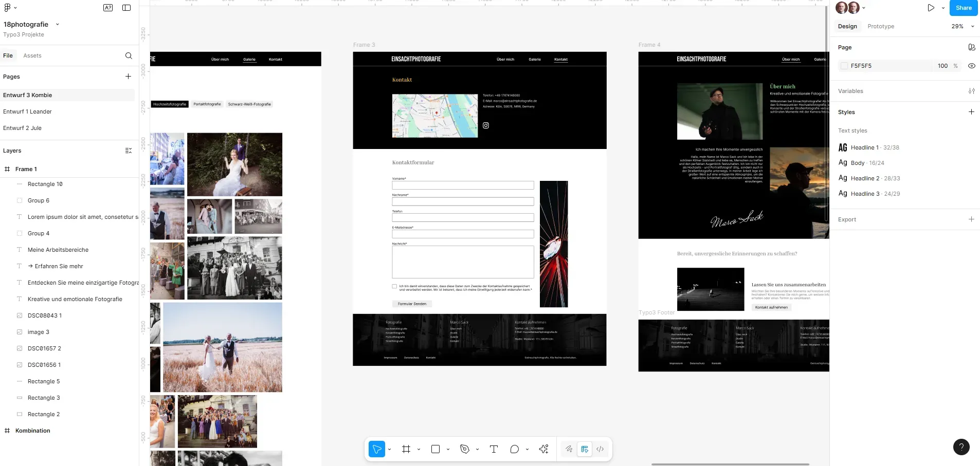Select the Move tool in the toolbar
This screenshot has height=466, width=980.
(x=377, y=449)
